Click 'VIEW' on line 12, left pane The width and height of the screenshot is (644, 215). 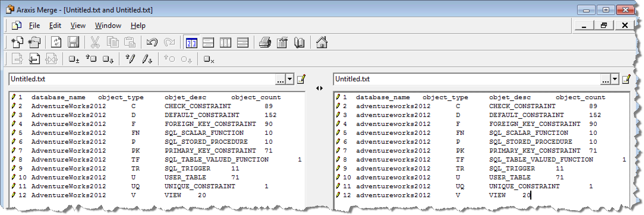173,195
